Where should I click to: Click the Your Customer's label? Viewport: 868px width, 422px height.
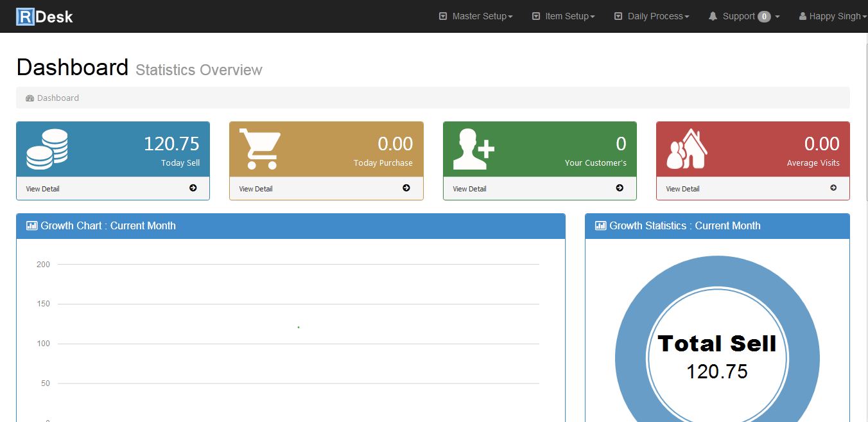coord(596,163)
